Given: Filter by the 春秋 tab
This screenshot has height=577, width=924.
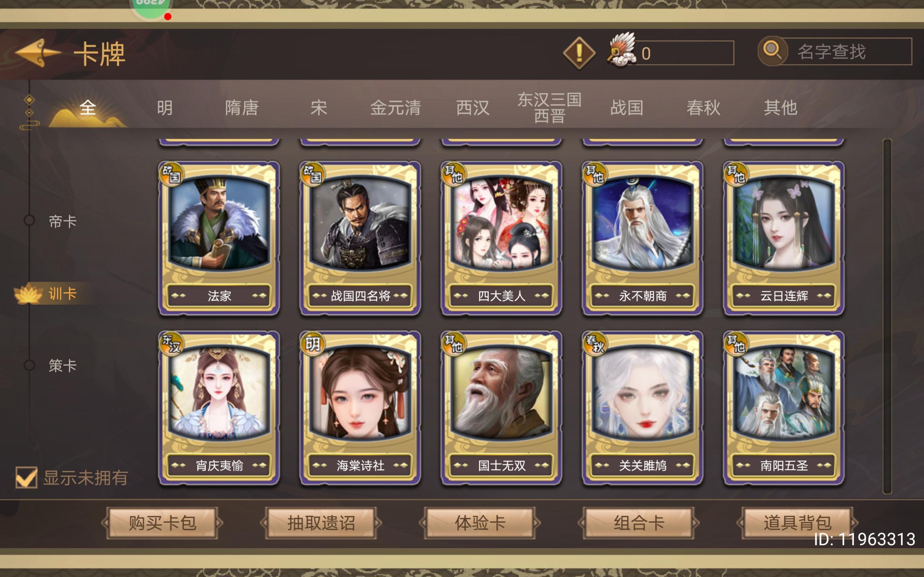Looking at the screenshot, I should click(703, 107).
